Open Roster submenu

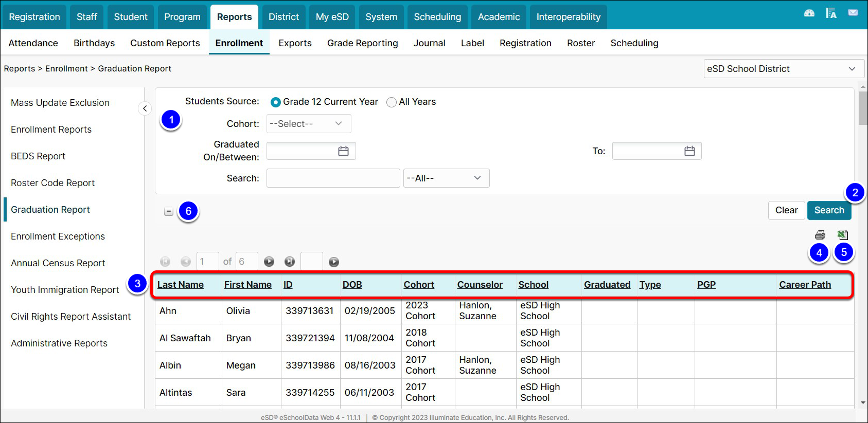pyautogui.click(x=581, y=43)
